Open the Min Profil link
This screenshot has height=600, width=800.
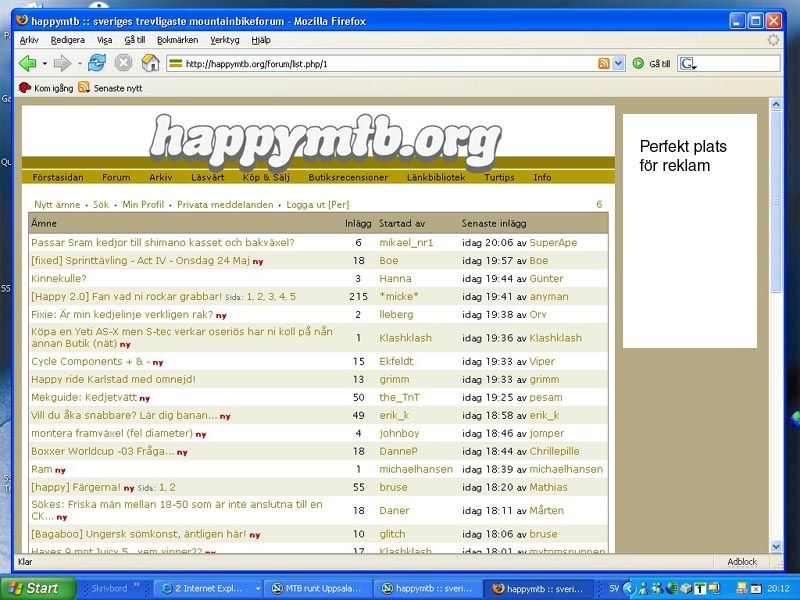point(143,205)
